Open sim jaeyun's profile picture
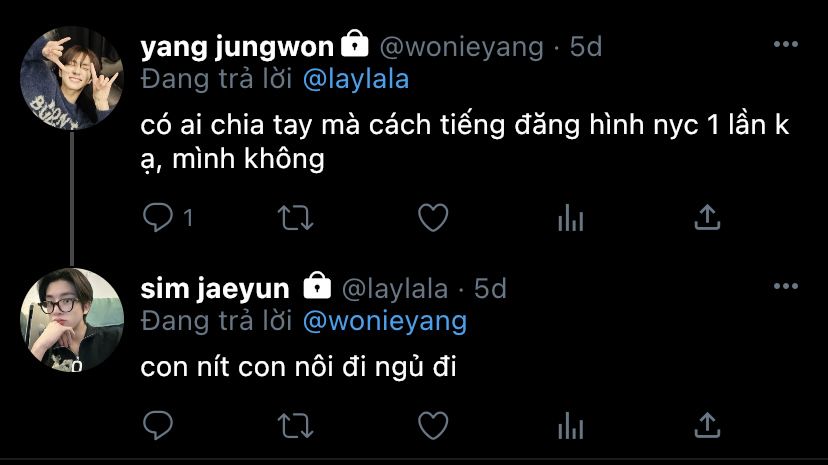 click(72, 320)
